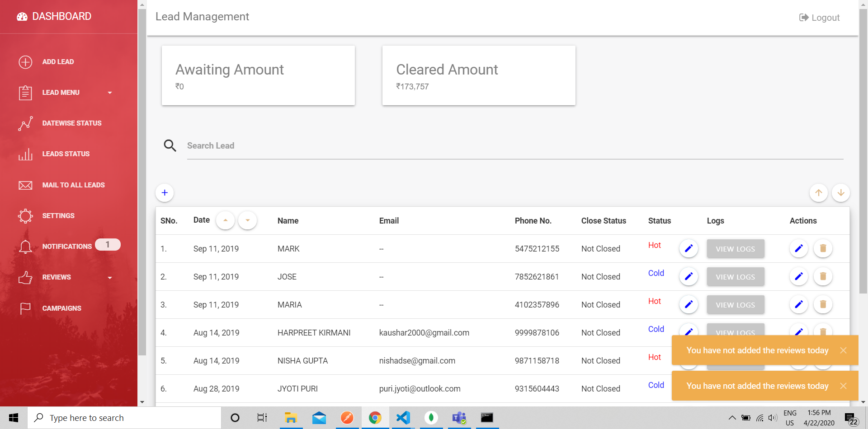Click the Logout link
868x429 pixels.
click(x=819, y=18)
